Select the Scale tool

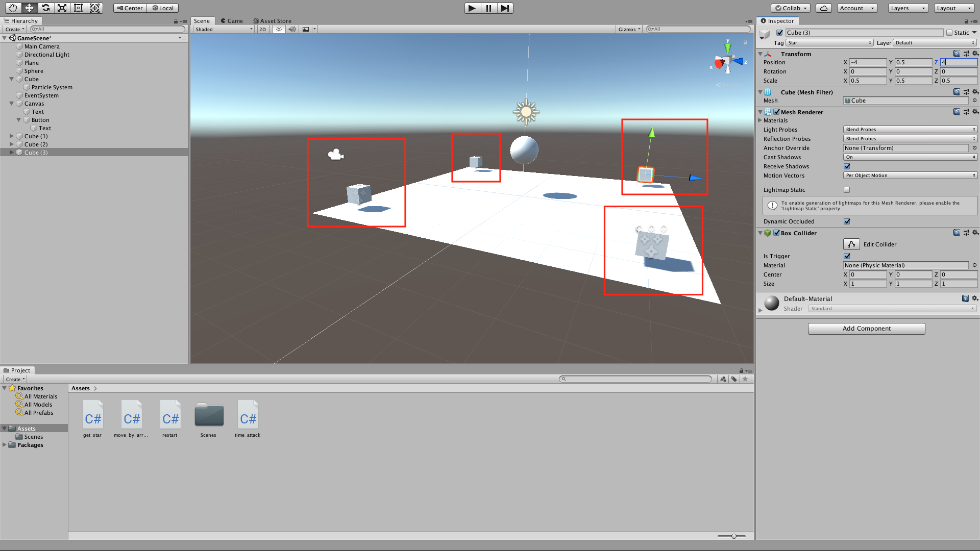pos(62,8)
